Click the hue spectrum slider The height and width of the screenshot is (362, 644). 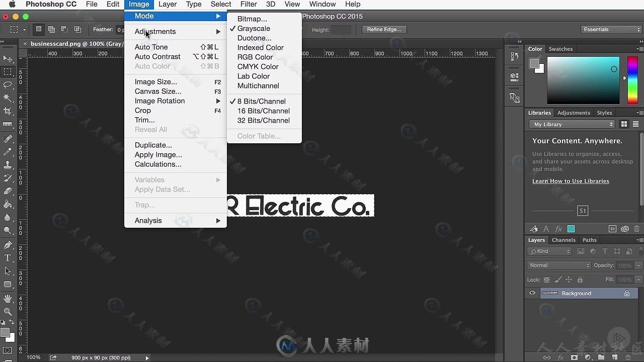pos(632,80)
